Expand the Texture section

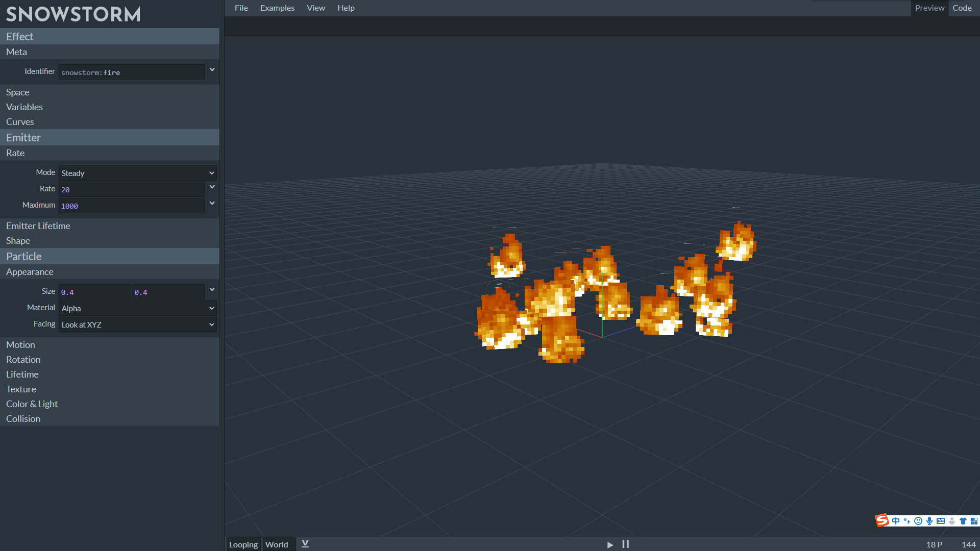pyautogui.click(x=110, y=389)
